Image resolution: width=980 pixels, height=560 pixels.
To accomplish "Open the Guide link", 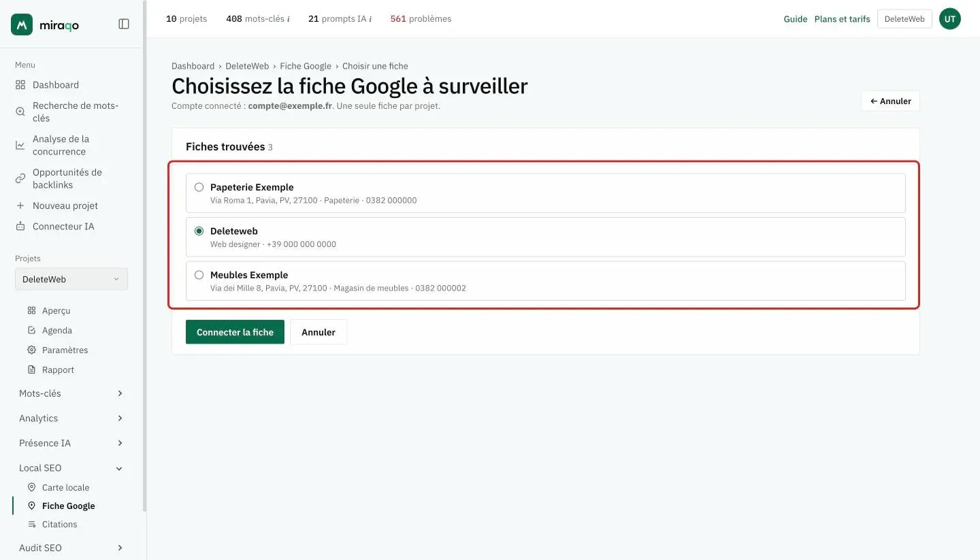I will point(795,19).
